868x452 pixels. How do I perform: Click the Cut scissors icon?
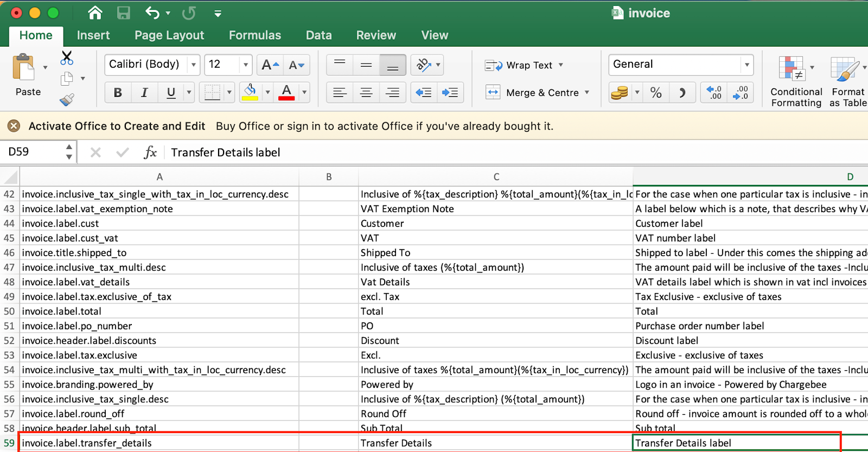[x=67, y=58]
